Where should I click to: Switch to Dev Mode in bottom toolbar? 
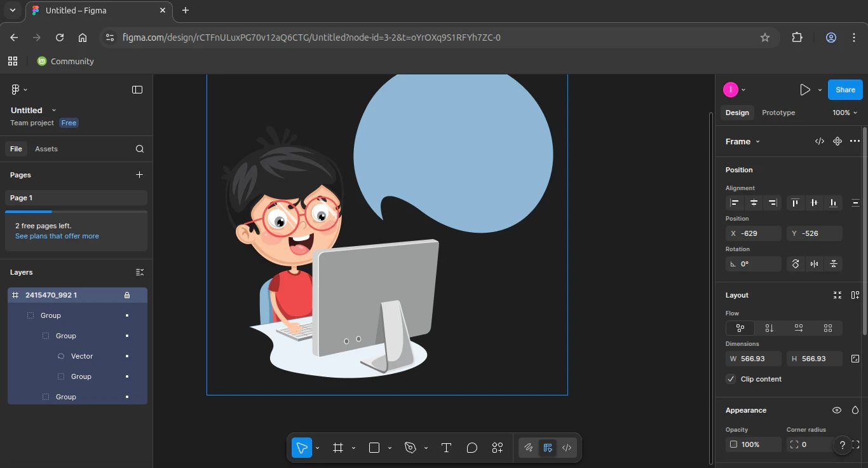tap(567, 448)
